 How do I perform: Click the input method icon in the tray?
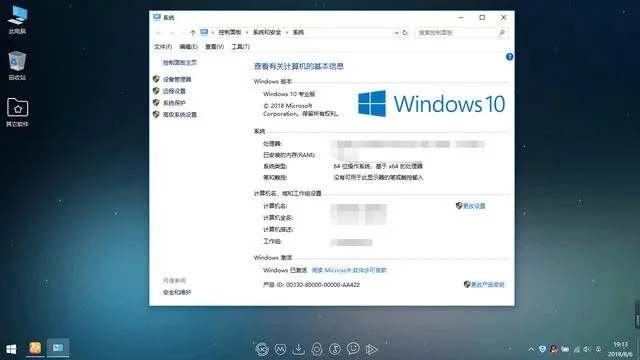pos(598,349)
